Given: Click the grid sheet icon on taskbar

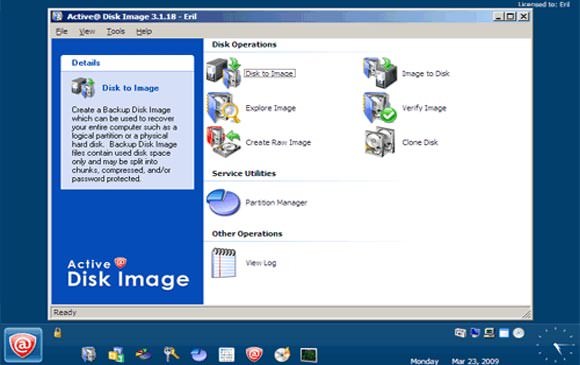Looking at the screenshot, I should click(x=226, y=355).
